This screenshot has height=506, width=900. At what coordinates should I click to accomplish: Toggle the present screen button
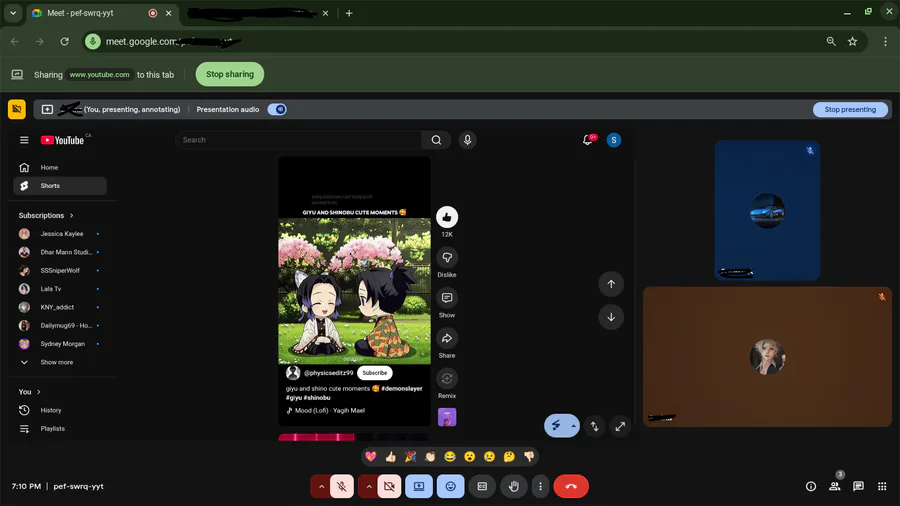tap(419, 486)
